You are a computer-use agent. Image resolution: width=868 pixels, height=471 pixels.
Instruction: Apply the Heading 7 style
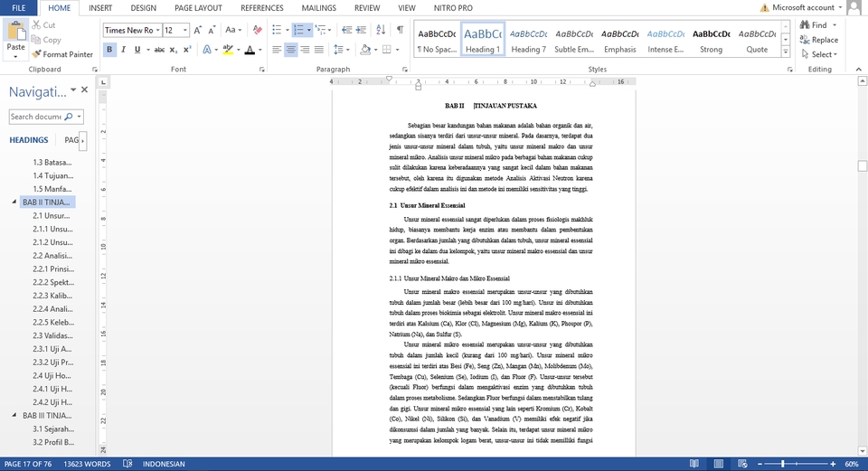[x=529, y=39]
